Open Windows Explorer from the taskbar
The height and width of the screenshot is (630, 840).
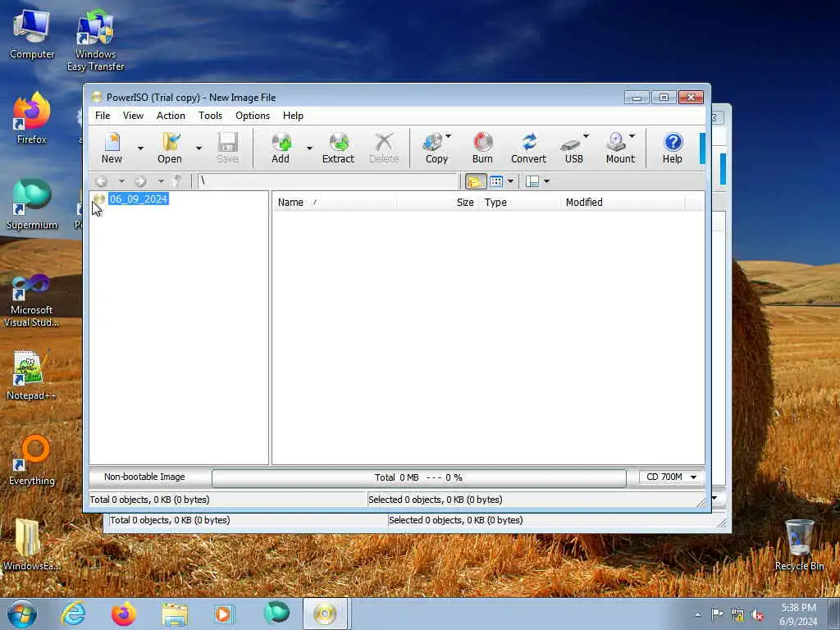click(175, 614)
